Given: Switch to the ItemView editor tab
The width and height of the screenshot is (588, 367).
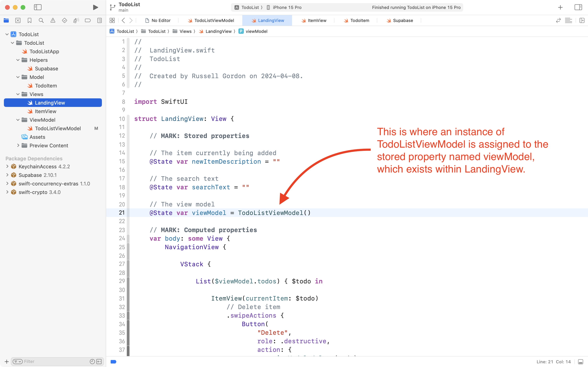Looking at the screenshot, I should (317, 20).
